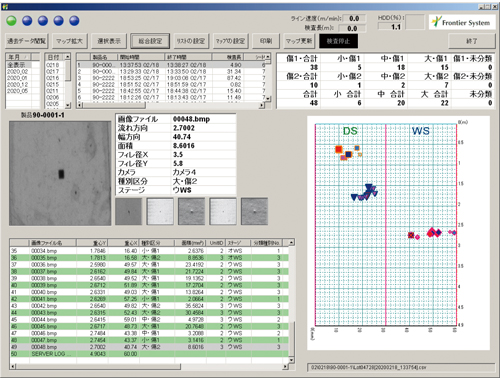Click the first blue indicator light

point(27,21)
